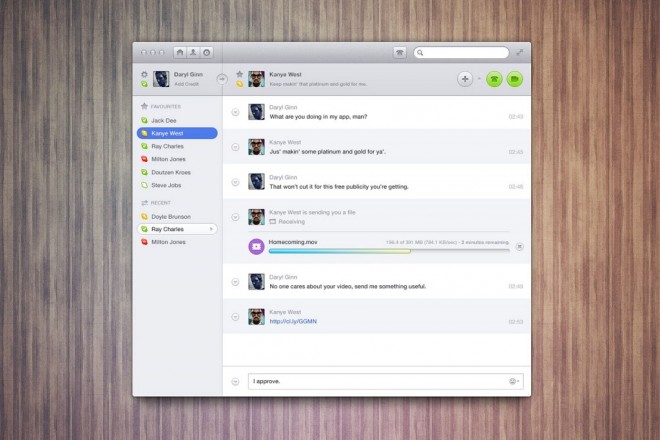Open the Home view in toolbar

pyautogui.click(x=180, y=53)
